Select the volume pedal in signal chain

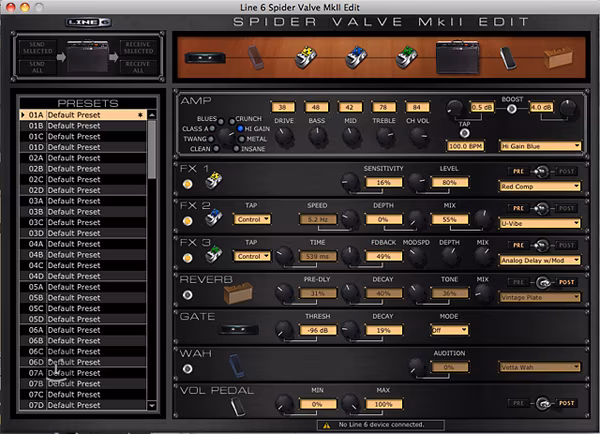tap(508, 58)
